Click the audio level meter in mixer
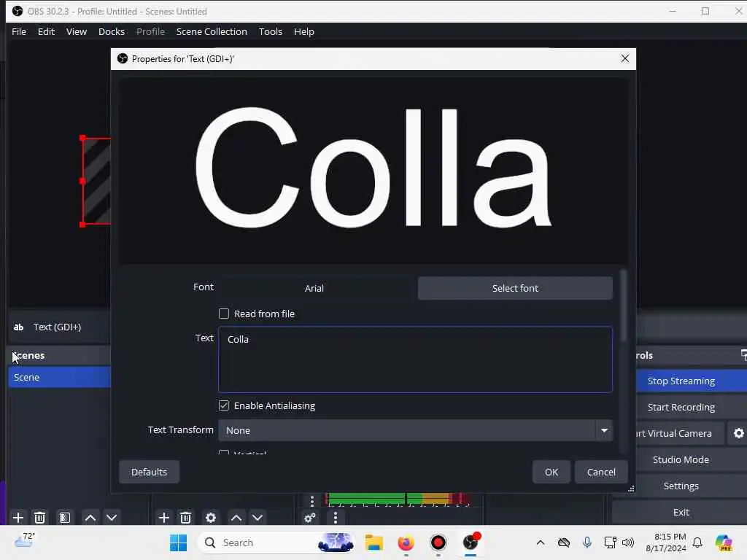Viewport: 747px width, 560px height. point(399,499)
